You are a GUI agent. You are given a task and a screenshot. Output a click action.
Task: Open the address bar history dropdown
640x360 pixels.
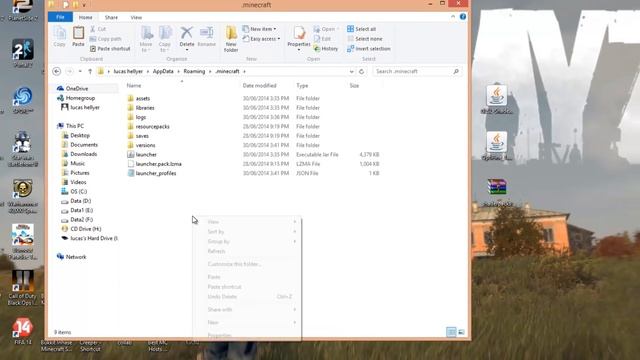click(351, 71)
